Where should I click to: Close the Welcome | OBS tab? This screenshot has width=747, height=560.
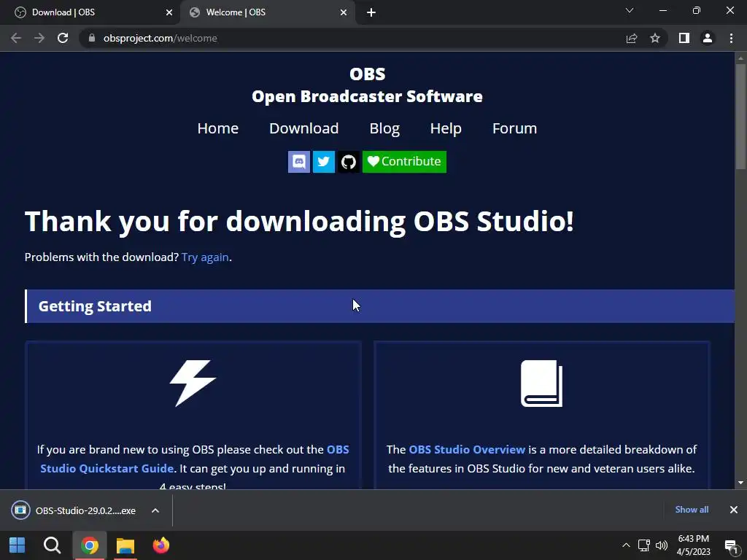[x=343, y=12]
